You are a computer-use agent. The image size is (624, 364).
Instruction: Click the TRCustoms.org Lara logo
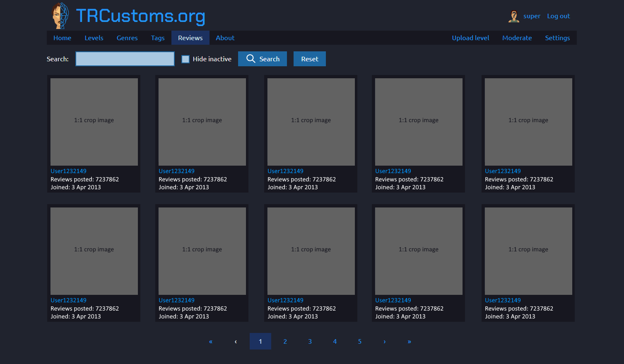pos(59,15)
